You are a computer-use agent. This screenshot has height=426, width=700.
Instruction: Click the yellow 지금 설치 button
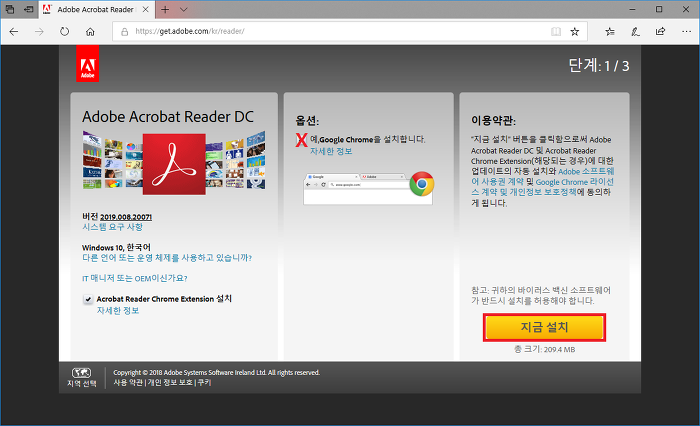pyautogui.click(x=544, y=327)
